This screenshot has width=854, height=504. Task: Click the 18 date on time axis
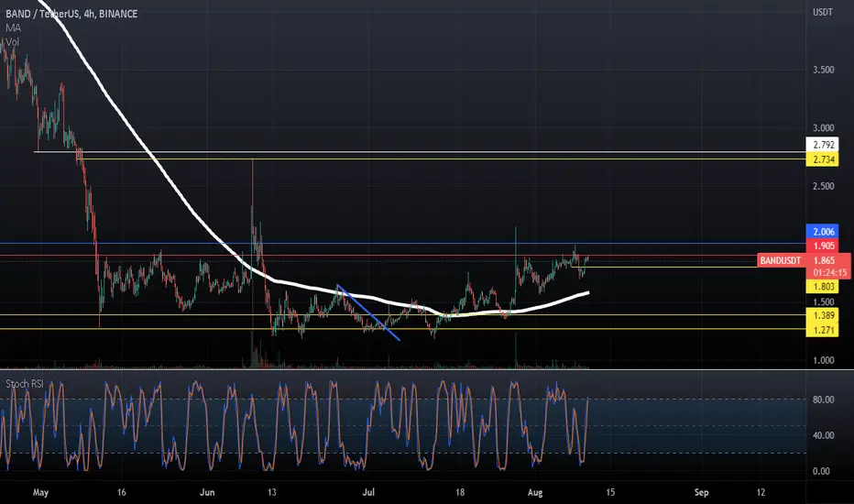[x=460, y=493]
